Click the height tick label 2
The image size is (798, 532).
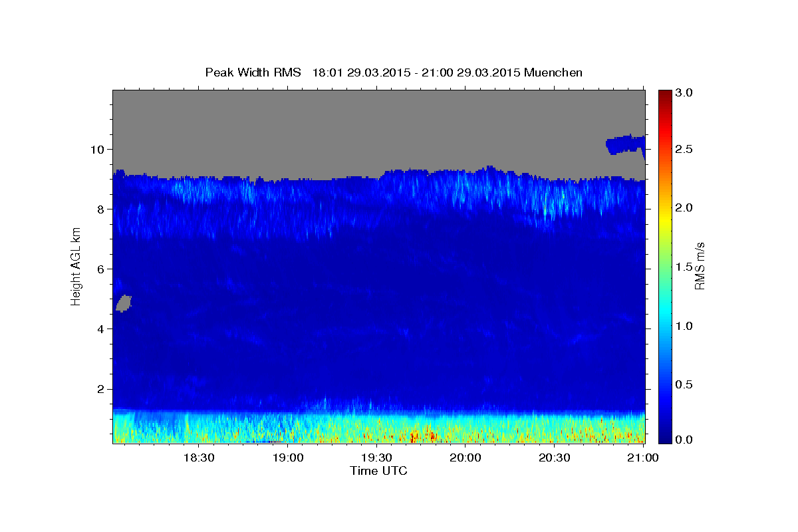pos(102,388)
